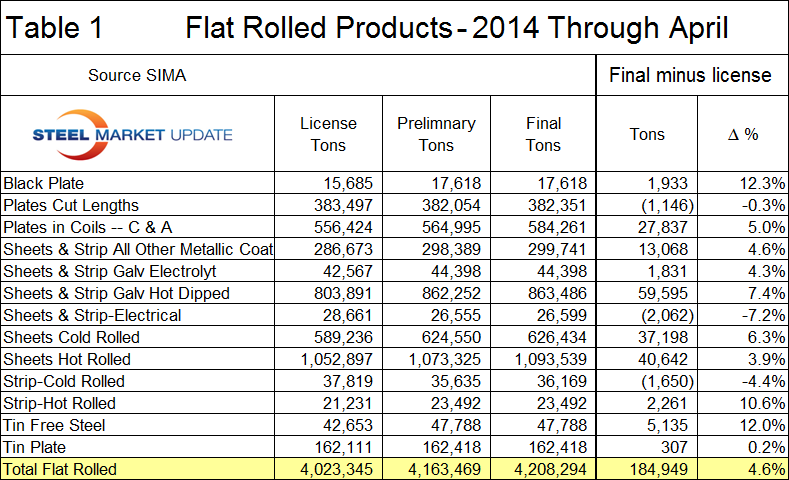Image resolution: width=789 pixels, height=480 pixels.
Task: Click the Table 1 title label
Action: [x=55, y=27]
